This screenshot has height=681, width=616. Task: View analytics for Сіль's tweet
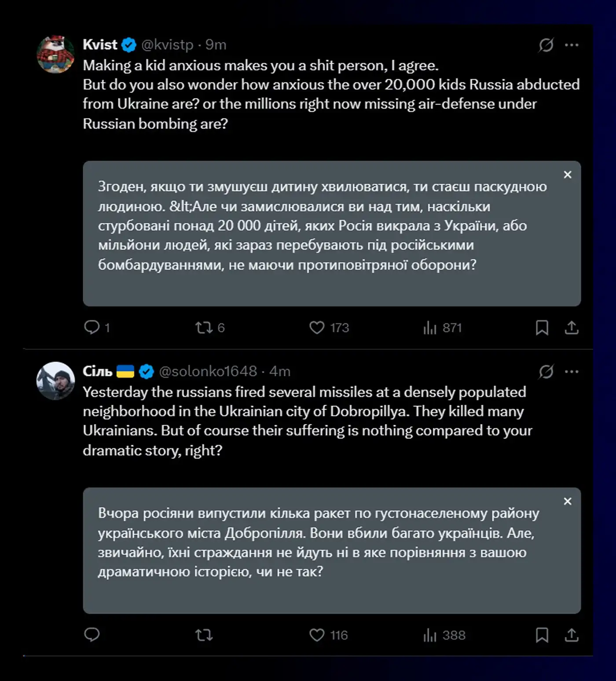tap(430, 635)
